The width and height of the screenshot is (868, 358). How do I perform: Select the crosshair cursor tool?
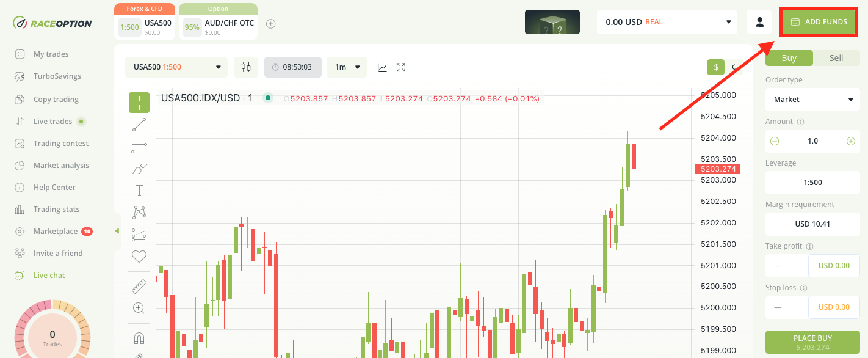[139, 103]
